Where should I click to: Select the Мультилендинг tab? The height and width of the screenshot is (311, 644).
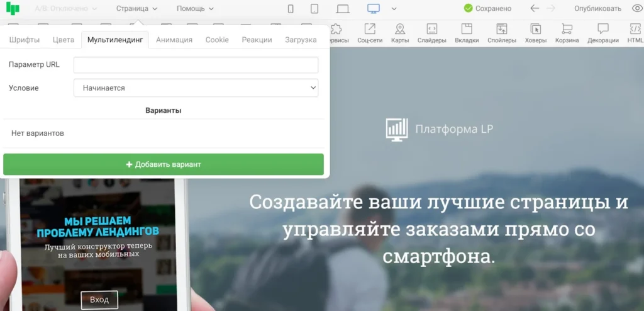pyautogui.click(x=115, y=40)
